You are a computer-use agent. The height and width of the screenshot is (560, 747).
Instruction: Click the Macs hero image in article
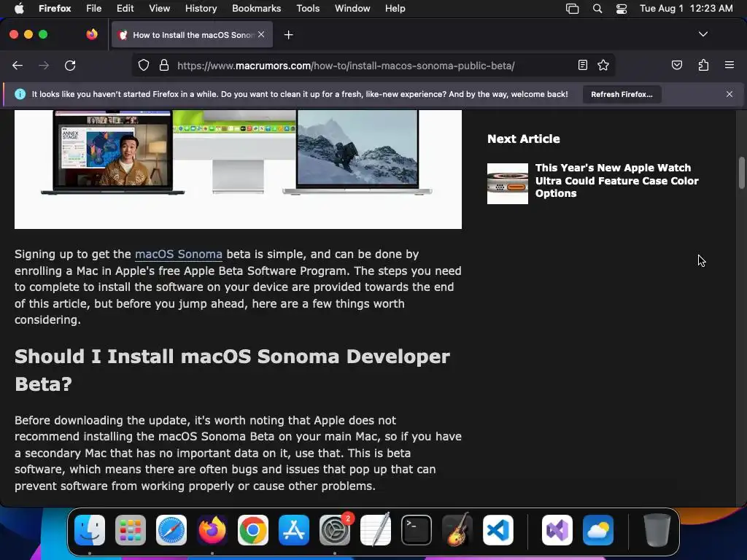(238, 169)
